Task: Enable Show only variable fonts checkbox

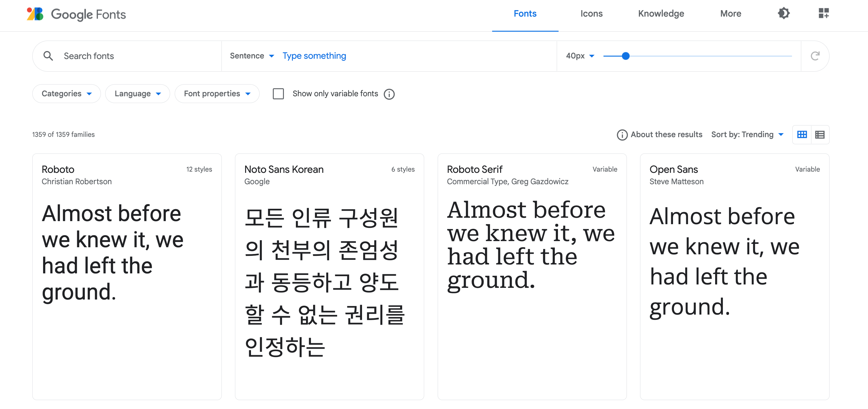Action: tap(278, 94)
